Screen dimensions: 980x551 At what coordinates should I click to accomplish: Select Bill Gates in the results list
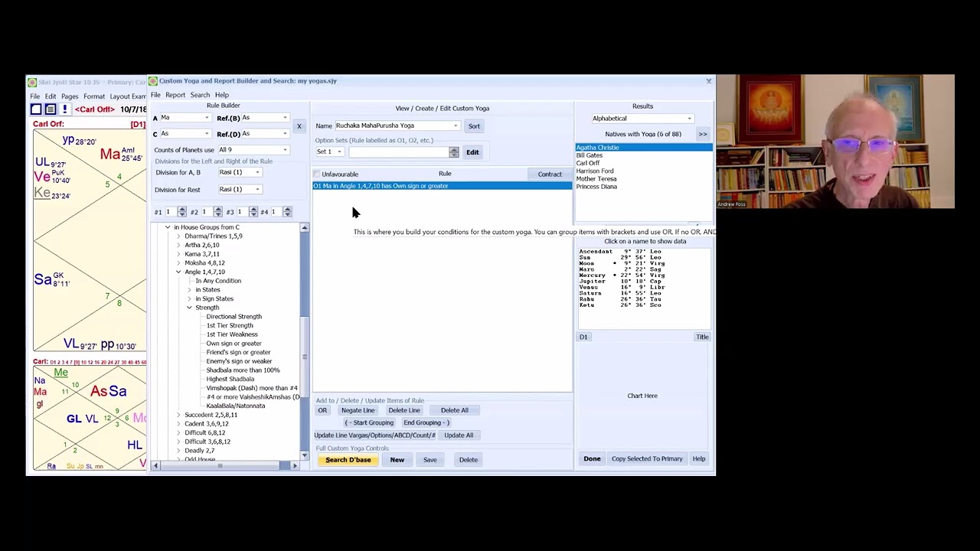[x=644, y=155]
